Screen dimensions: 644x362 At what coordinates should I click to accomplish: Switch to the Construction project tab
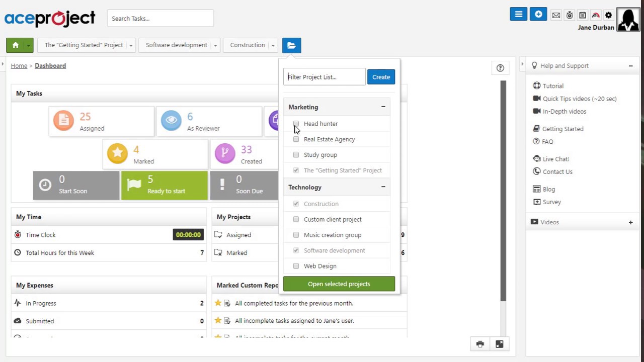click(x=248, y=45)
